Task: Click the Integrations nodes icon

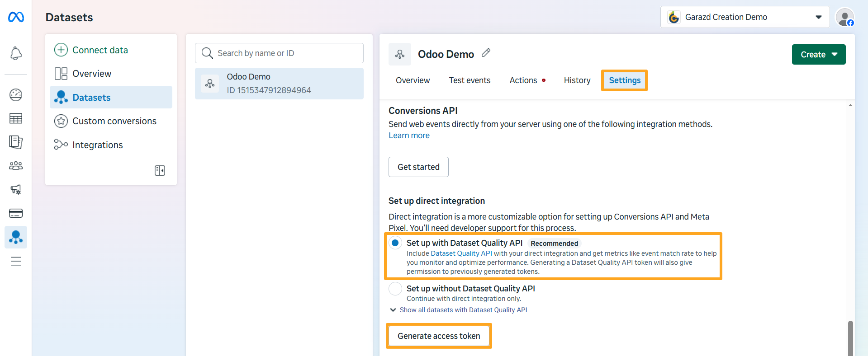Action: (x=61, y=145)
